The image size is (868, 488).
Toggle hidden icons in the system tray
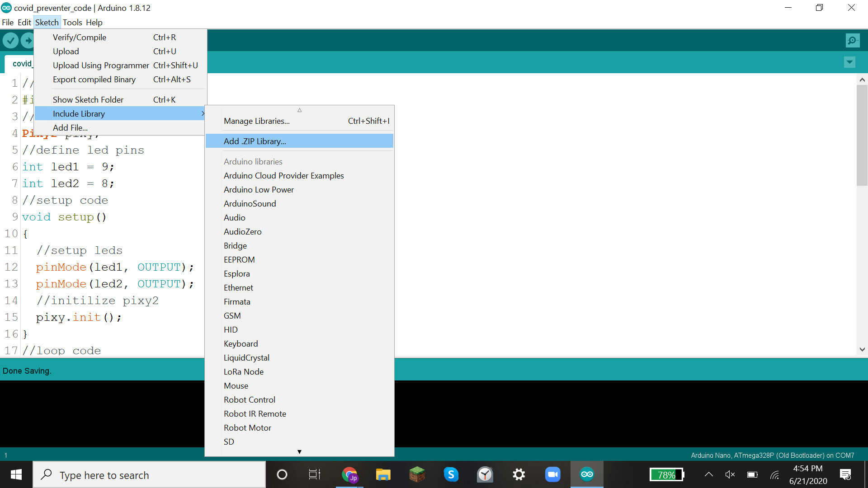708,474
